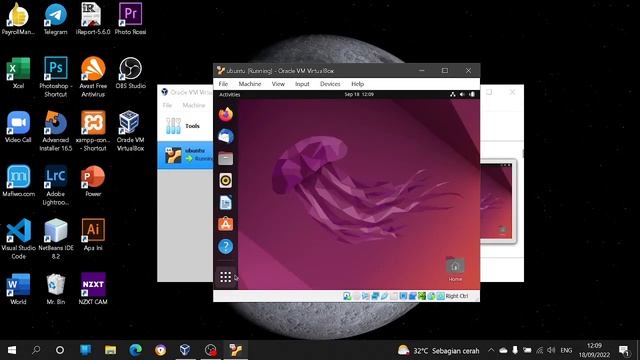This screenshot has height=360, width=640.
Task: Open File Explorer from the taskbar
Action: tap(110, 350)
